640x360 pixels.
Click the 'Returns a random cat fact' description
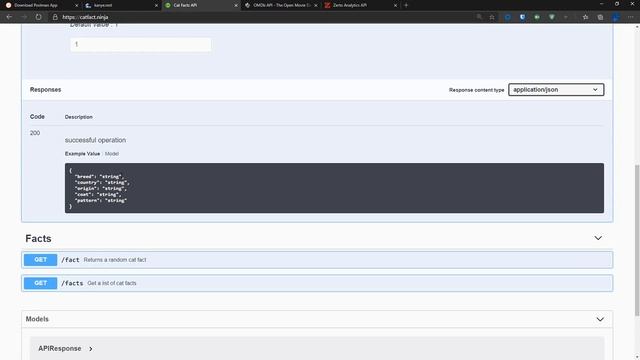[x=115, y=260]
